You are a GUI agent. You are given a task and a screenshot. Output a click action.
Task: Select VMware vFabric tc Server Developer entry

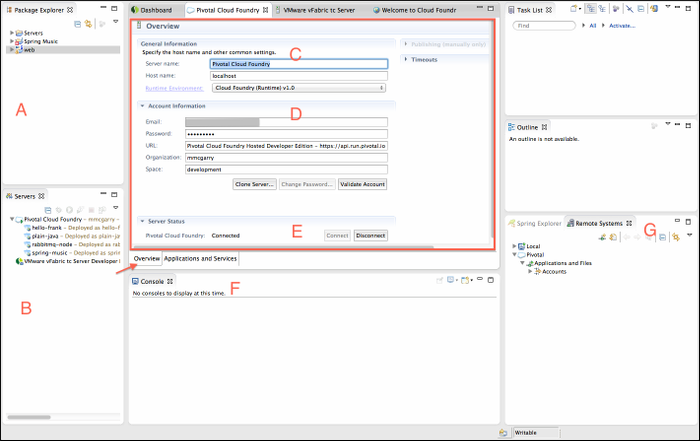(68, 261)
